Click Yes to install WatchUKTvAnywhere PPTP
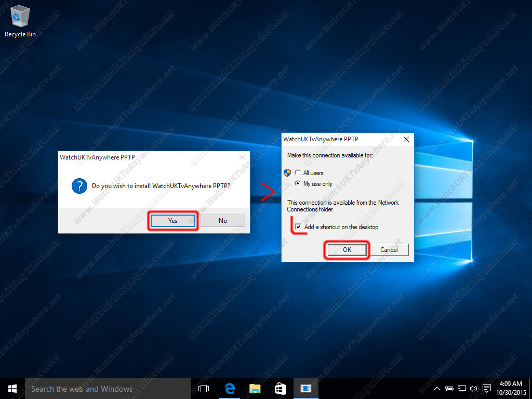The height and width of the screenshot is (399, 532). 172,220
